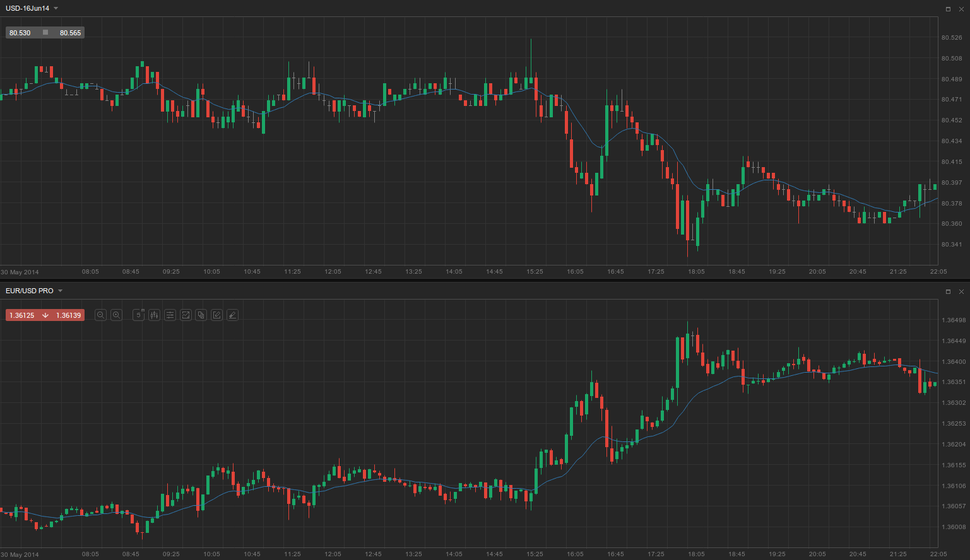Click the 1.36253 price label on the lower chart

point(954,424)
